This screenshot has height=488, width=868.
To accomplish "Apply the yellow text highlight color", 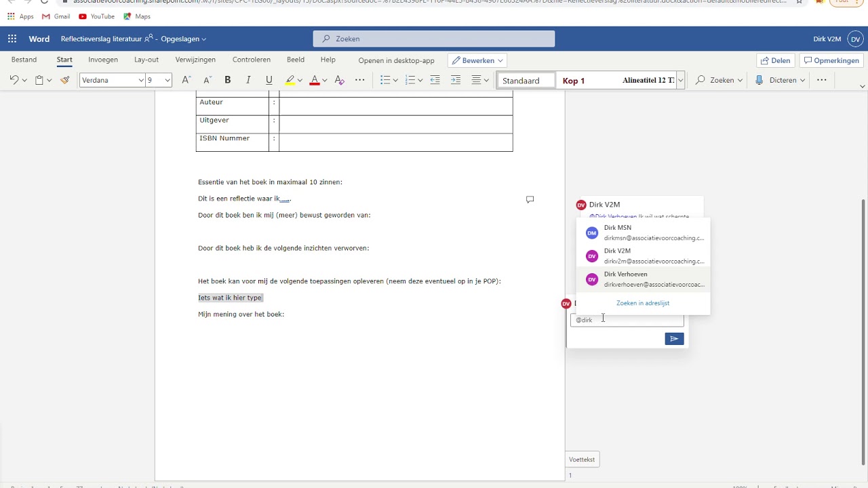I will coord(290,80).
